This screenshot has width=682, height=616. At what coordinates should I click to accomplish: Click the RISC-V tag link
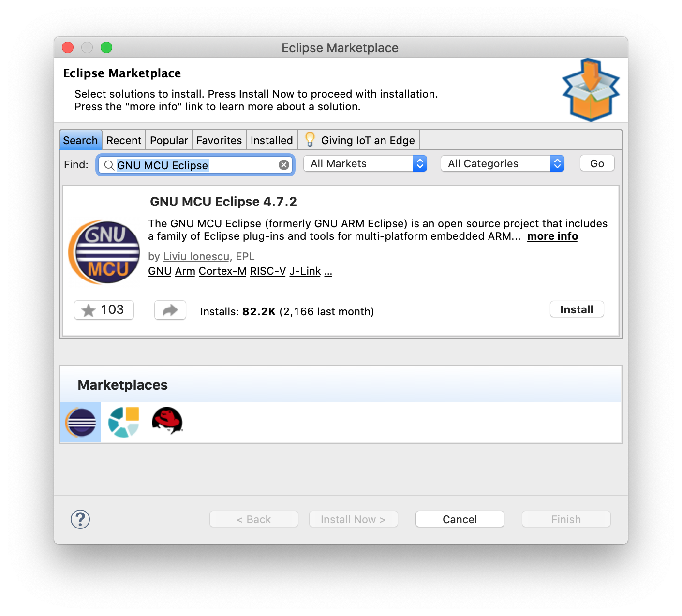tap(268, 271)
